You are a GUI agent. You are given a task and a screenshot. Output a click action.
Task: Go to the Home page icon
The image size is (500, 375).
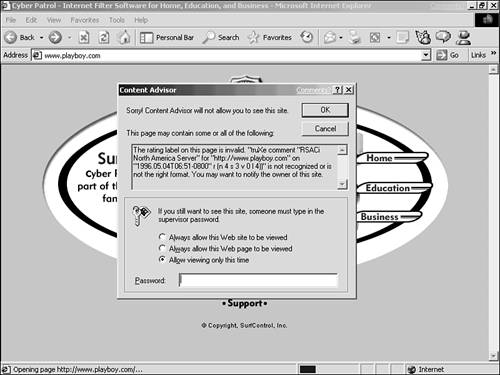click(124, 37)
